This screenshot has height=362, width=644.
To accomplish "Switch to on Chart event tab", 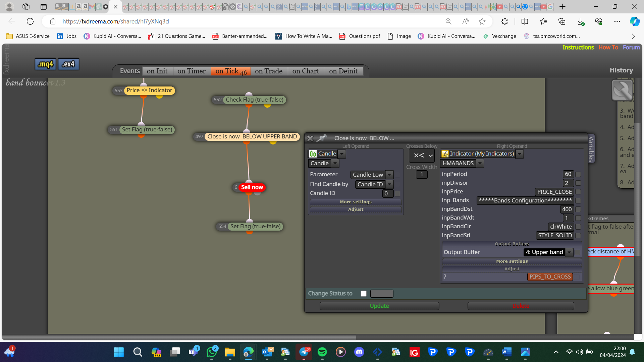I will click(x=306, y=71).
